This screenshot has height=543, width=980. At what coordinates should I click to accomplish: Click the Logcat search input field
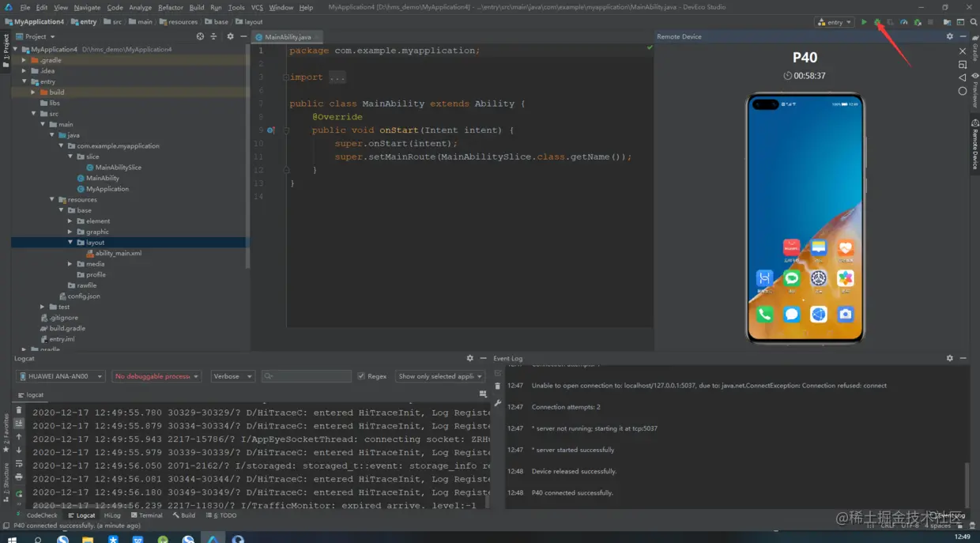(307, 376)
